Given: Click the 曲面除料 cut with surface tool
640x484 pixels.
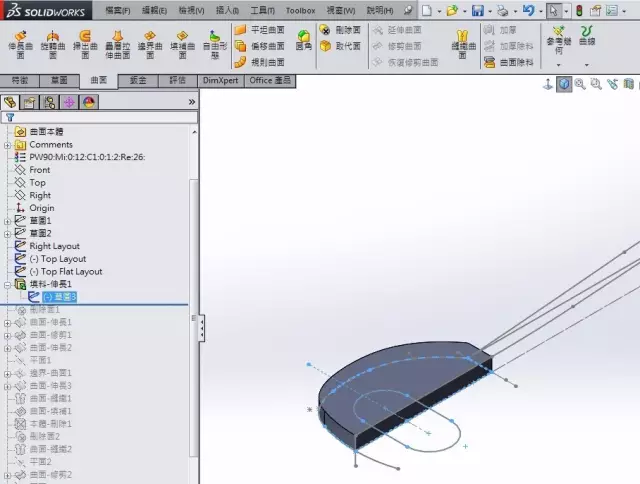Looking at the screenshot, I should coord(509,62).
